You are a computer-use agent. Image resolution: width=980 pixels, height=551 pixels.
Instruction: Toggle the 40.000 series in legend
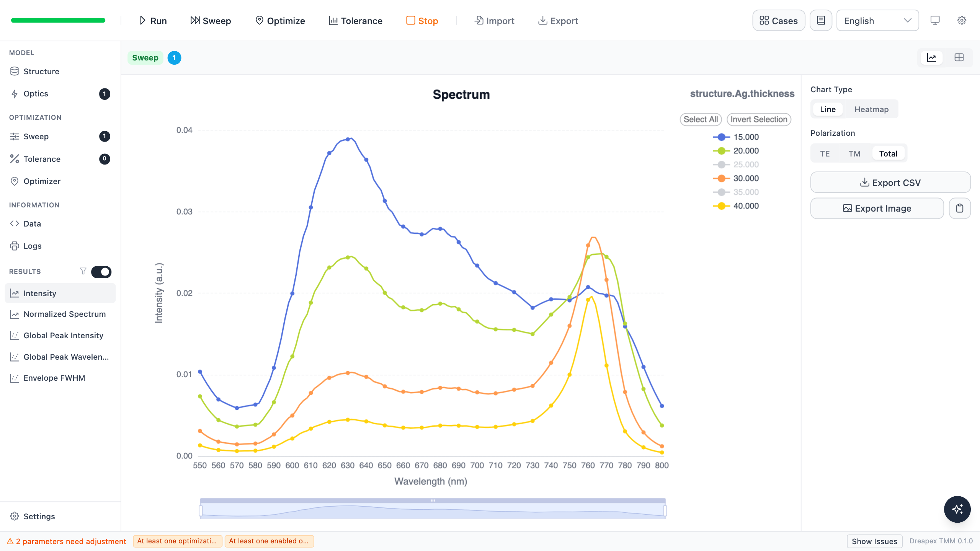tap(736, 206)
